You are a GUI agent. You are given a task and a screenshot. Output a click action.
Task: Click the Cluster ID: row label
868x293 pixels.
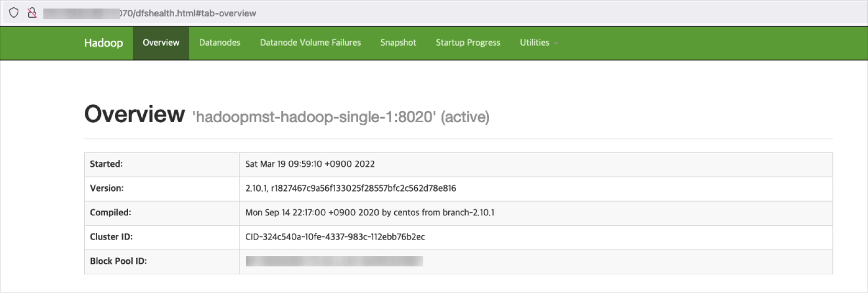pyautogui.click(x=111, y=237)
